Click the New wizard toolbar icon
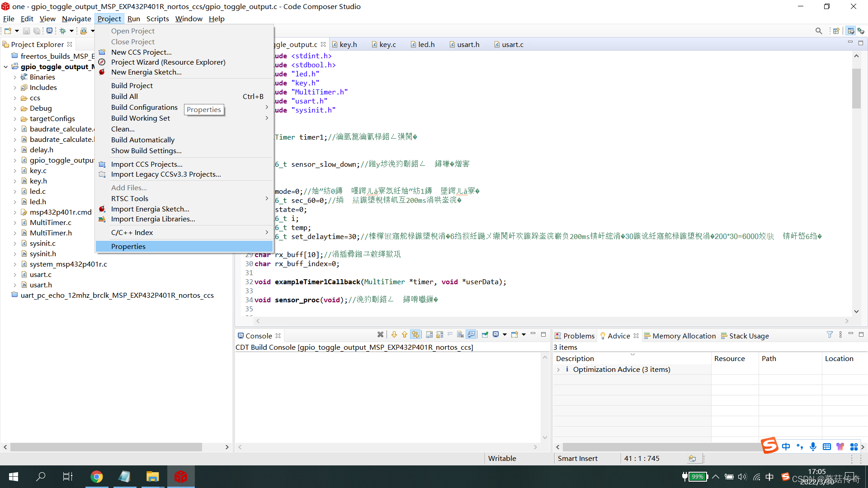This screenshot has width=868, height=488. 8,31
